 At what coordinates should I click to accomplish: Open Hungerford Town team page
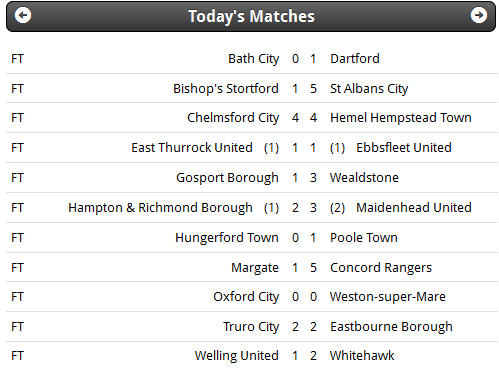tap(227, 238)
